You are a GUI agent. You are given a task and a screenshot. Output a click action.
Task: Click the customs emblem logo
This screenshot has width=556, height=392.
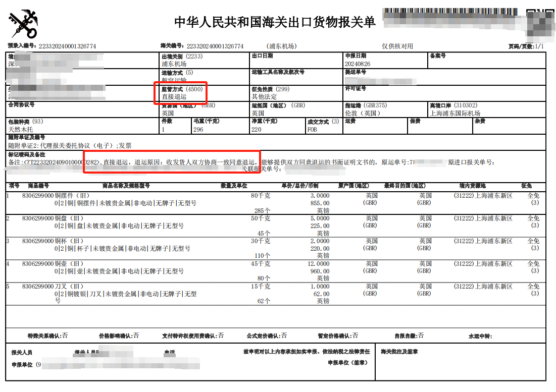tap(23, 24)
